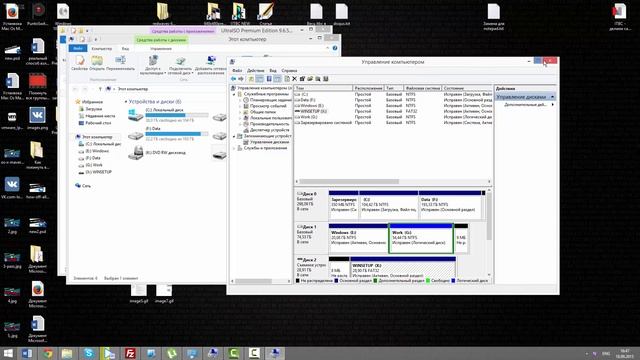Image resolution: width=640 pixels, height=360 pixels.
Task: Click the Start button on taskbar
Action: pyautogui.click(x=8, y=353)
